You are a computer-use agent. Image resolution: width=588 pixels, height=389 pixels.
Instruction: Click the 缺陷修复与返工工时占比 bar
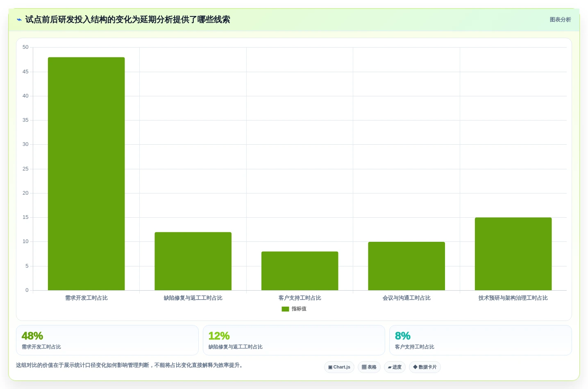pyautogui.click(x=193, y=261)
